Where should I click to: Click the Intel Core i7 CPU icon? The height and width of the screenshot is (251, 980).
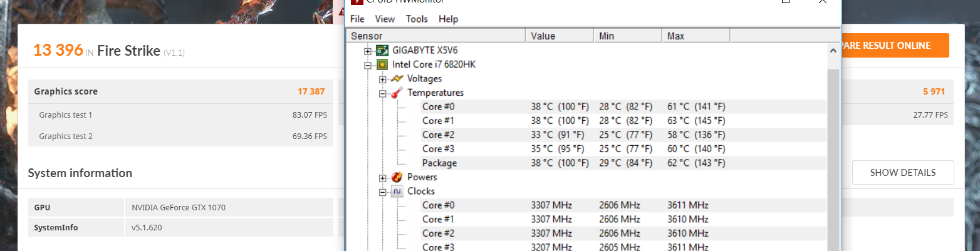382,64
